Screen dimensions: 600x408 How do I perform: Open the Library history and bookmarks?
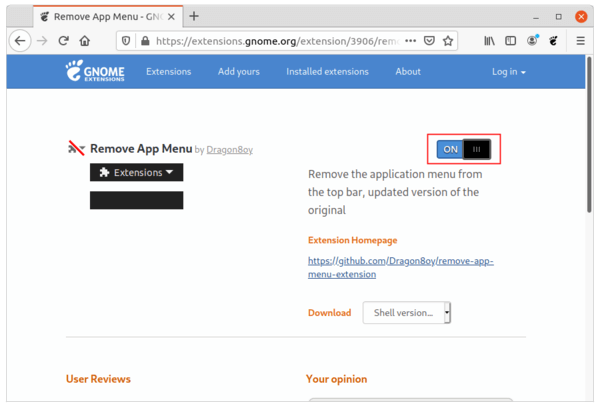489,41
